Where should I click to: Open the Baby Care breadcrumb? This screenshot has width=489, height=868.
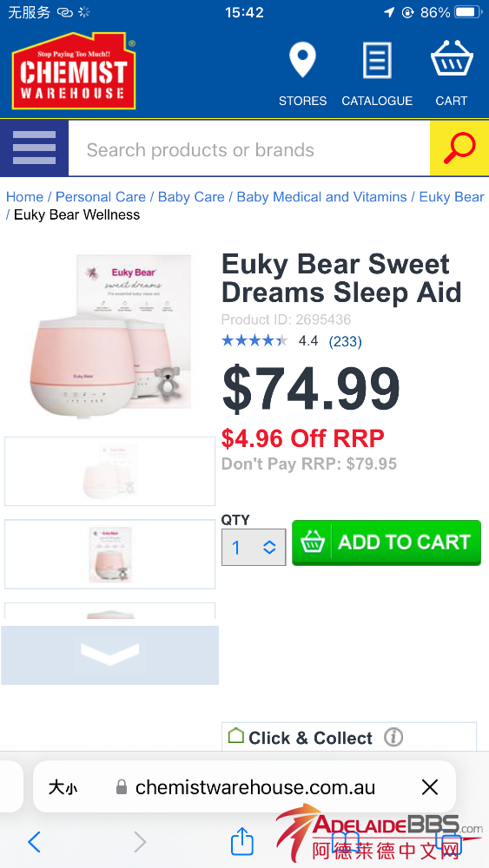pos(191,197)
